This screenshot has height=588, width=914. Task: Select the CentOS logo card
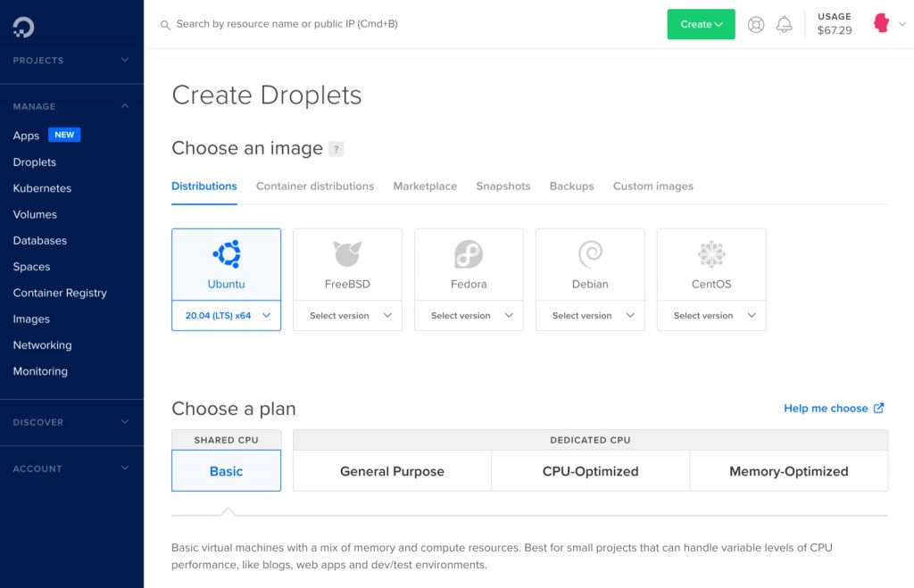[x=711, y=265]
